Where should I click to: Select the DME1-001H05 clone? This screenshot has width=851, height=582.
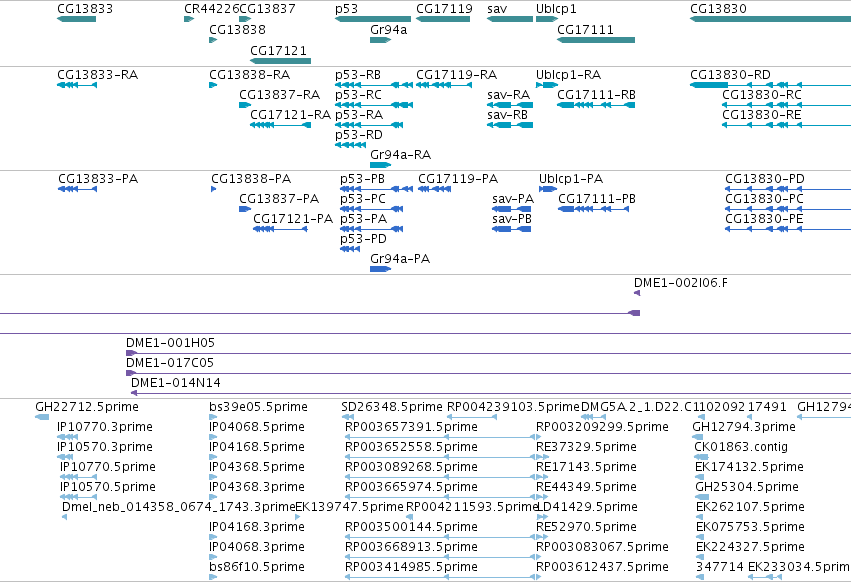pos(488,353)
